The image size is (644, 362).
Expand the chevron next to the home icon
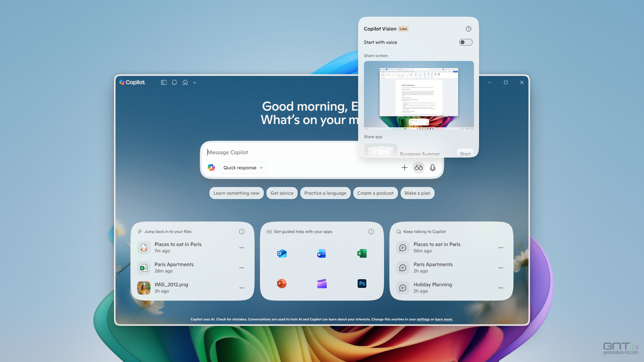195,82
